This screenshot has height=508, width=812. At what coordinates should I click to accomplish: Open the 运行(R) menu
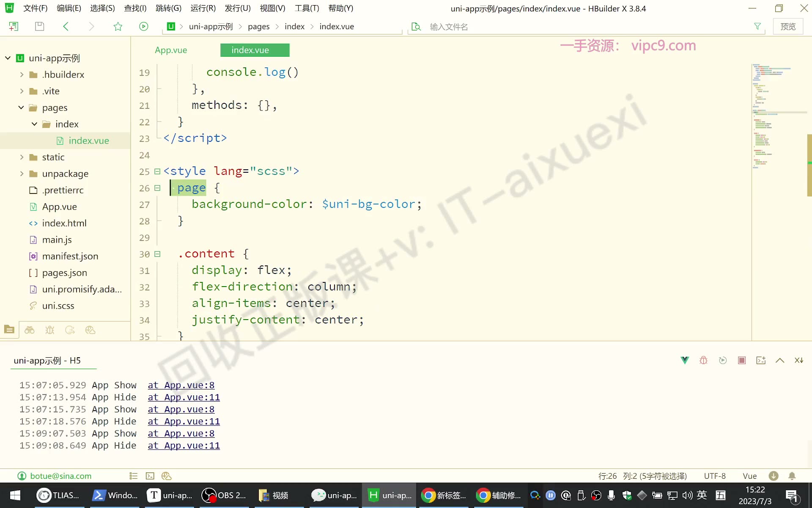pos(203,8)
